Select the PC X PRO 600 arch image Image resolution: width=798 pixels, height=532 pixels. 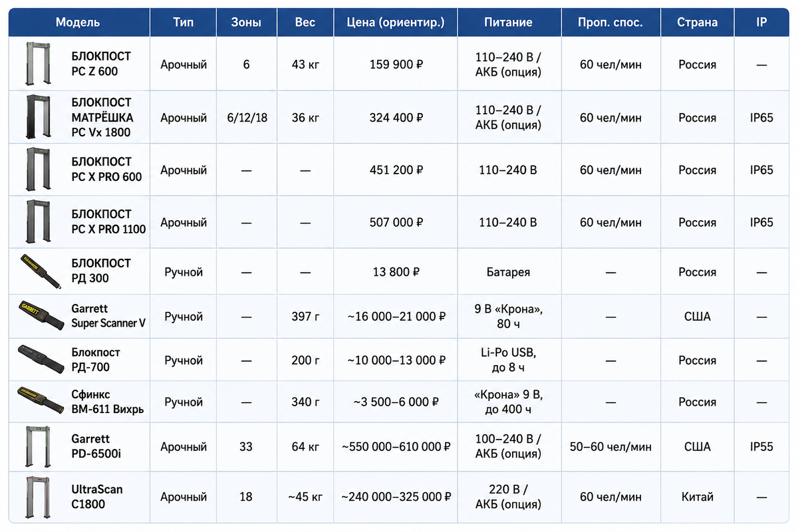(x=37, y=170)
